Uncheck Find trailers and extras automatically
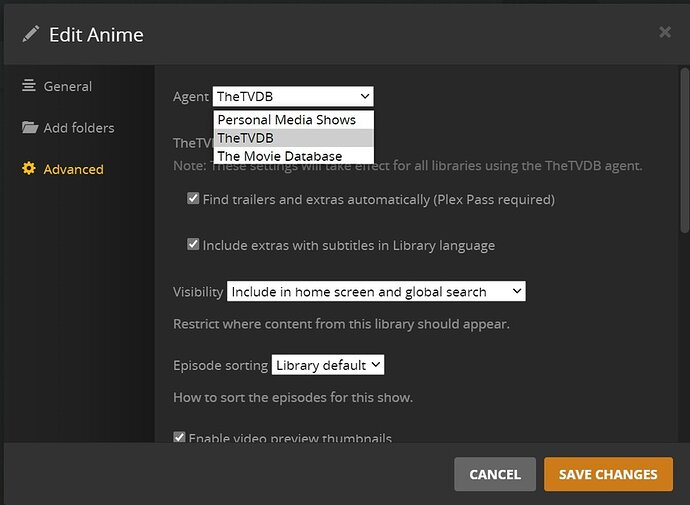The height and width of the screenshot is (505, 690). point(193,198)
